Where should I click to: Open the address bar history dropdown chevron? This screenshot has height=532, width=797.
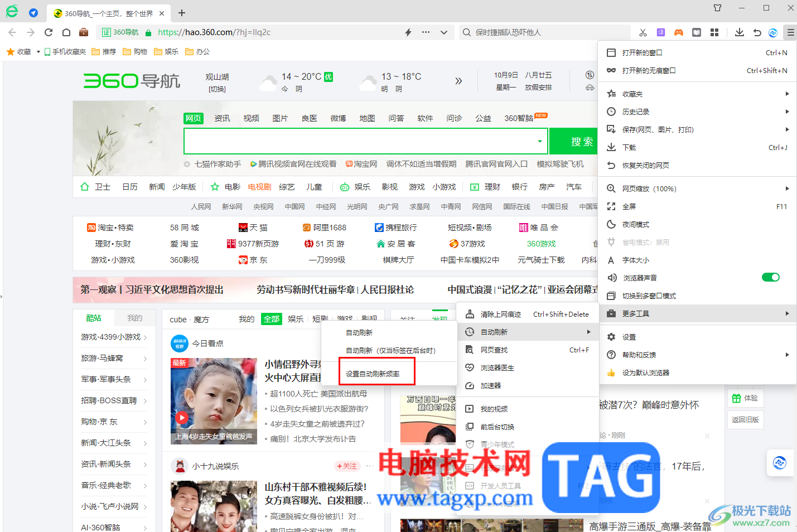click(444, 32)
